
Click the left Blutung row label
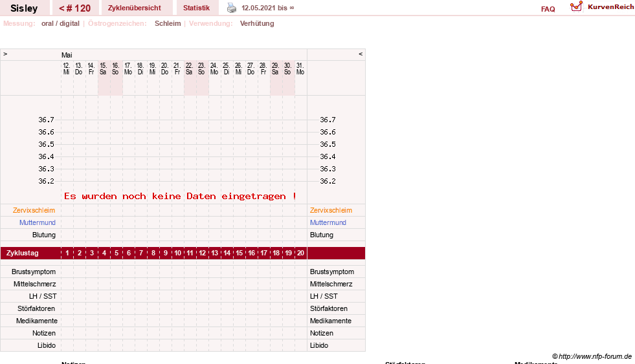pos(44,235)
